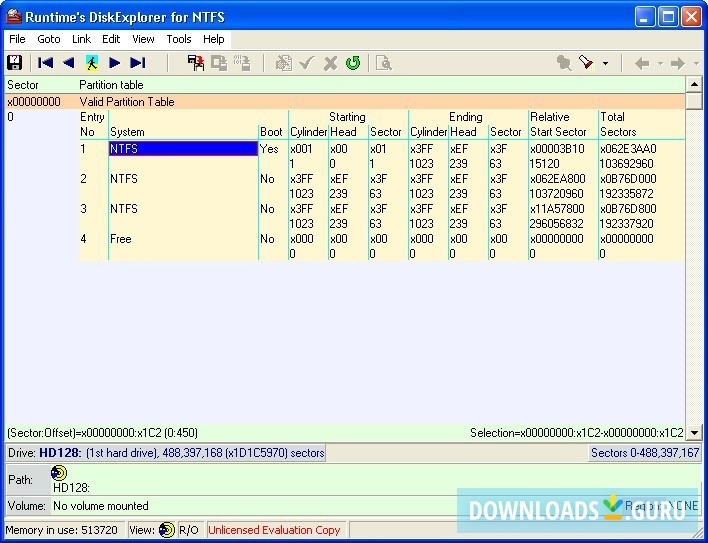The image size is (708, 543).
Task: Open the File menu
Action: click(17, 39)
